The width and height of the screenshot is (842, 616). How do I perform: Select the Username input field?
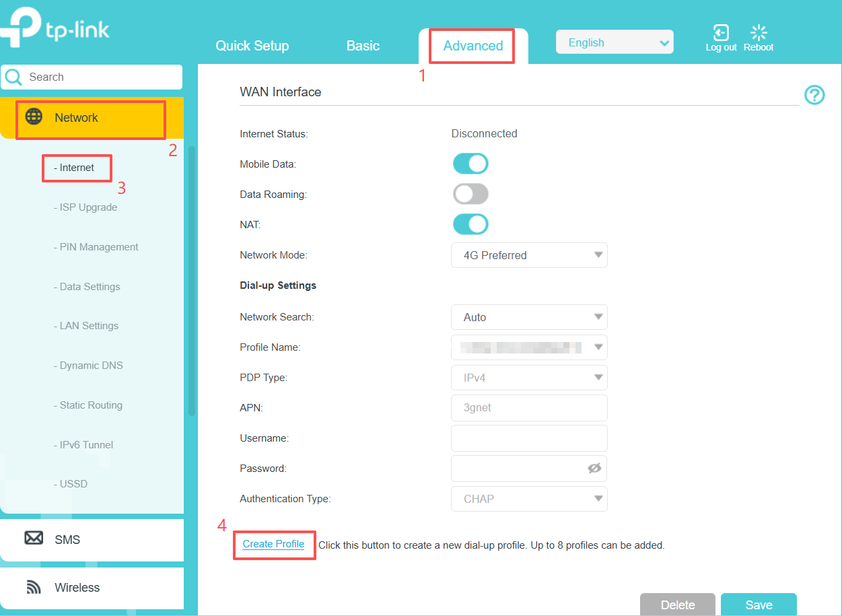pos(529,438)
